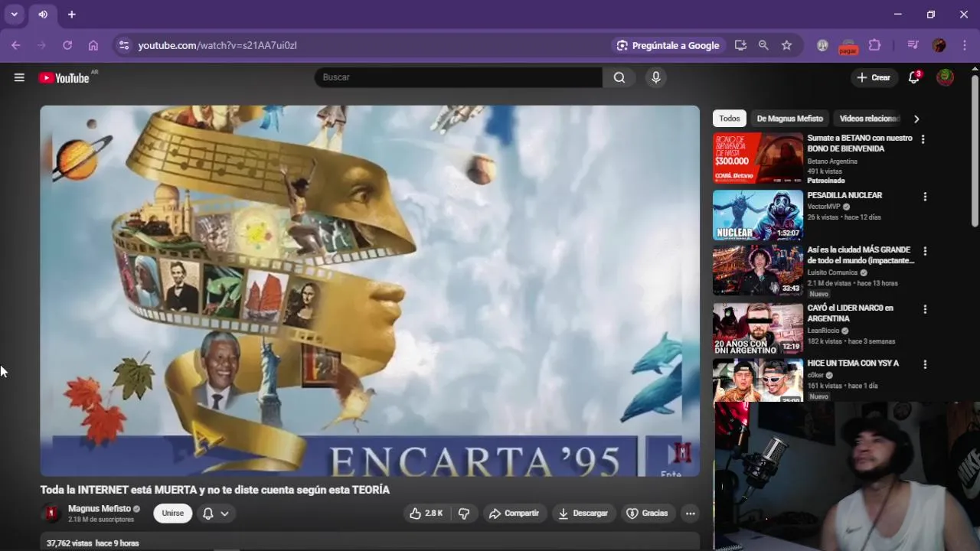Open options for HICE UN TEMA CON YSY A
Viewport: 980px width, 551px height.
click(925, 365)
